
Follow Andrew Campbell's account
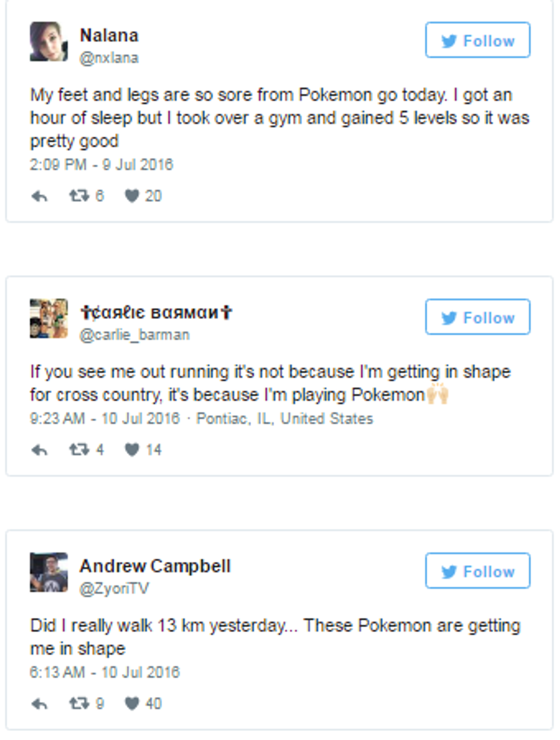(x=478, y=571)
